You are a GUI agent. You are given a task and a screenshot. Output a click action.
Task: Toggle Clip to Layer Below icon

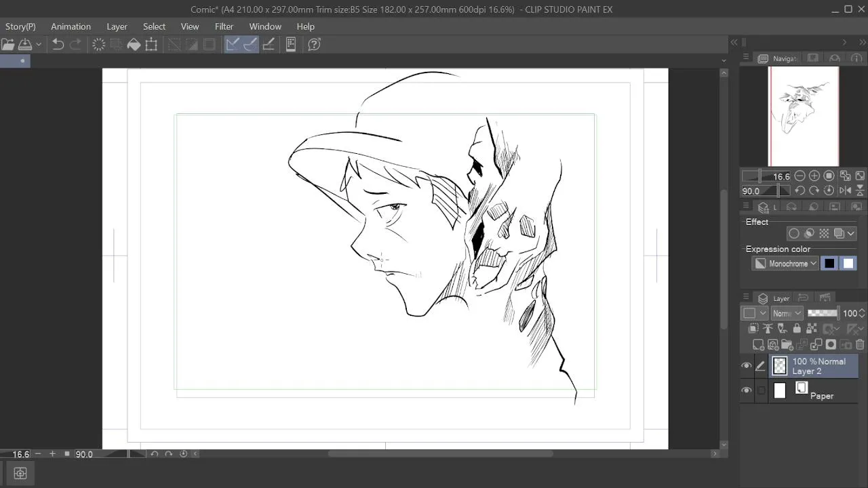click(x=753, y=329)
